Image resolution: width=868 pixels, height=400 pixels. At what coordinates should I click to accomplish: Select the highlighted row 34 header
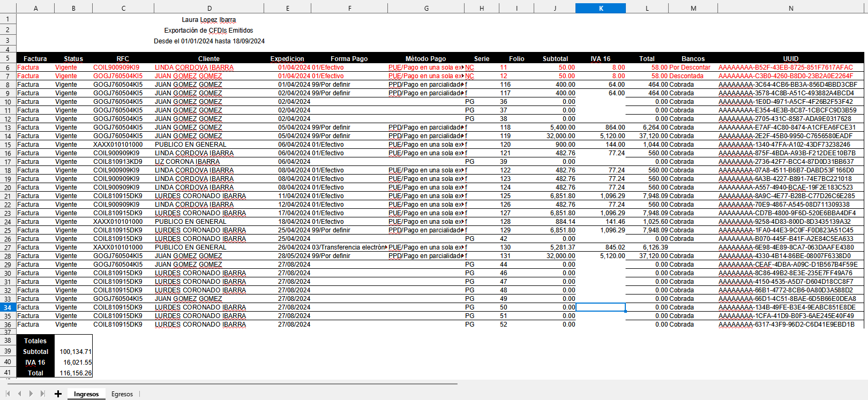8,307
